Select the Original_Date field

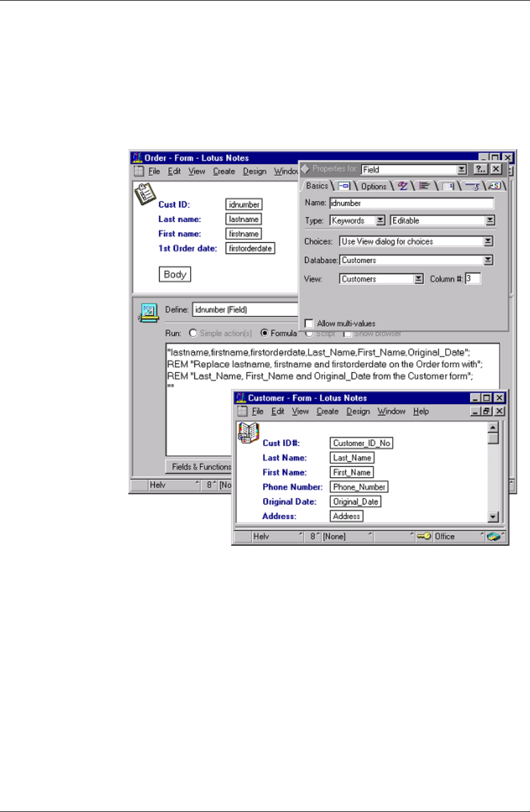click(x=356, y=502)
